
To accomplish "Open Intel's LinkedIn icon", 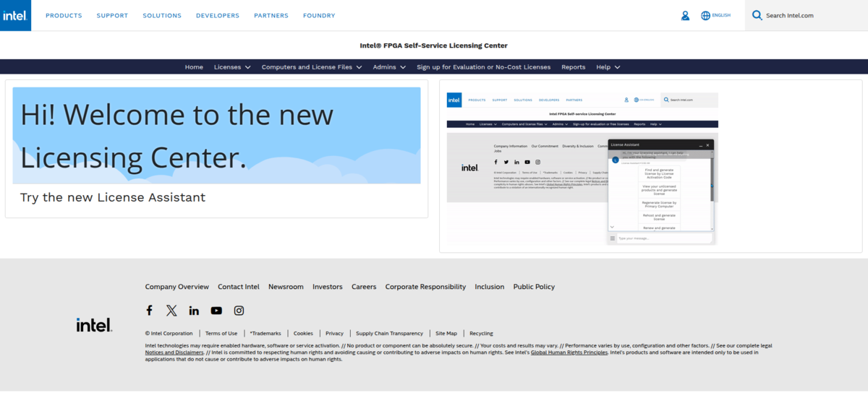I will pyautogui.click(x=194, y=311).
